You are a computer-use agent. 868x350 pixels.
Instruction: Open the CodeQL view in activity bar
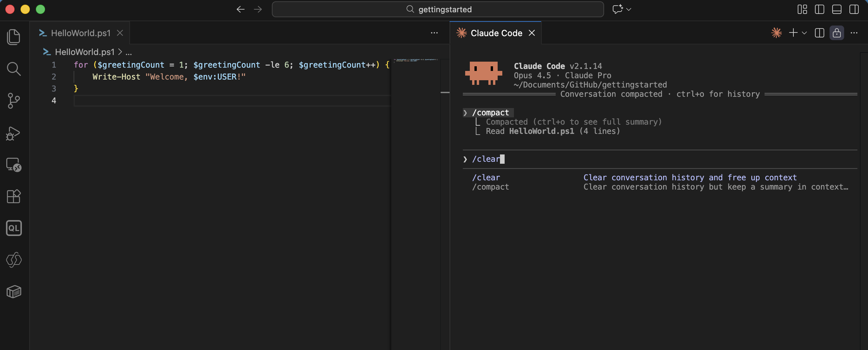pyautogui.click(x=14, y=228)
